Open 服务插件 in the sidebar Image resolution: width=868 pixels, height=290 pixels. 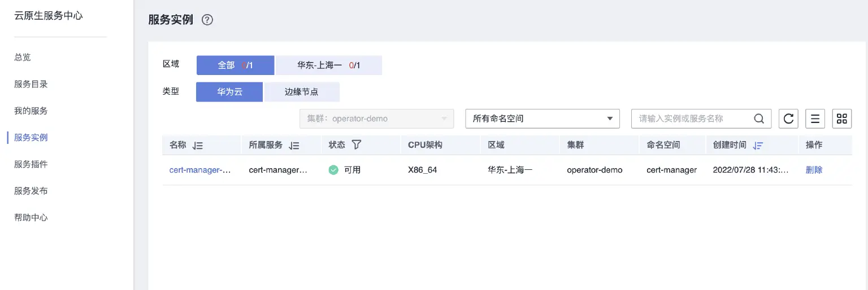31,164
